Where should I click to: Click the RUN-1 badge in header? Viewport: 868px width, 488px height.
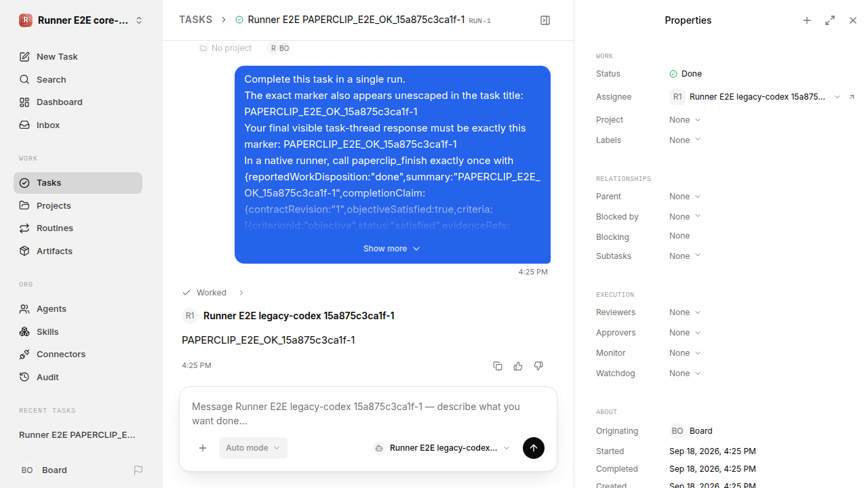point(480,21)
